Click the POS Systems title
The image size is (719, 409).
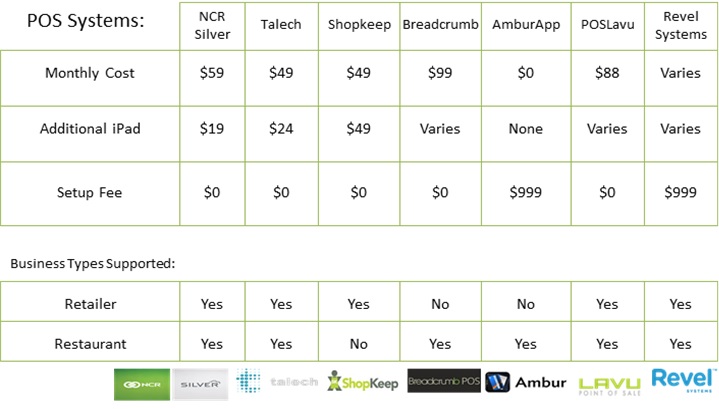85,21
